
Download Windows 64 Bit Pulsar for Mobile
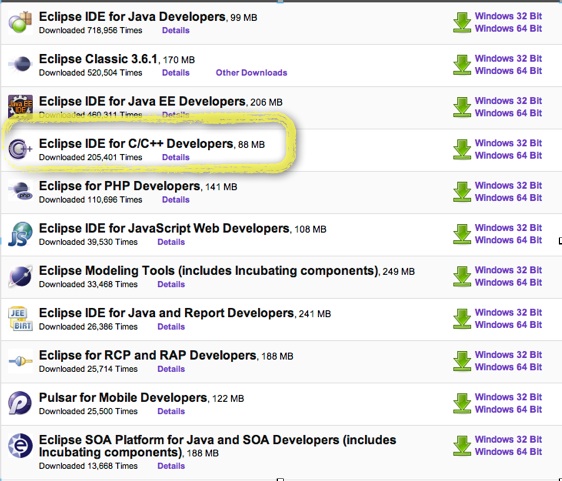coord(508,409)
